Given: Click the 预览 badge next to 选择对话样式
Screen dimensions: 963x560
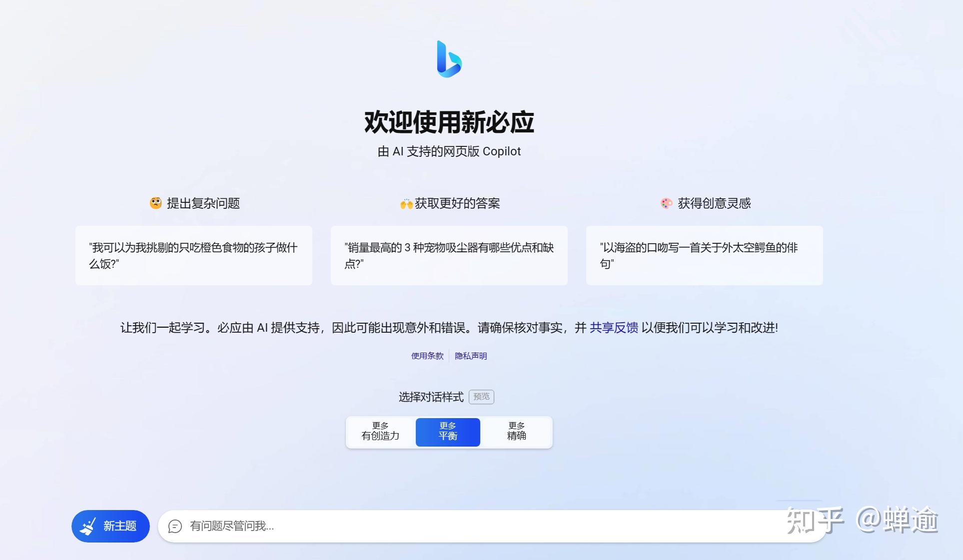Looking at the screenshot, I should pyautogui.click(x=481, y=397).
